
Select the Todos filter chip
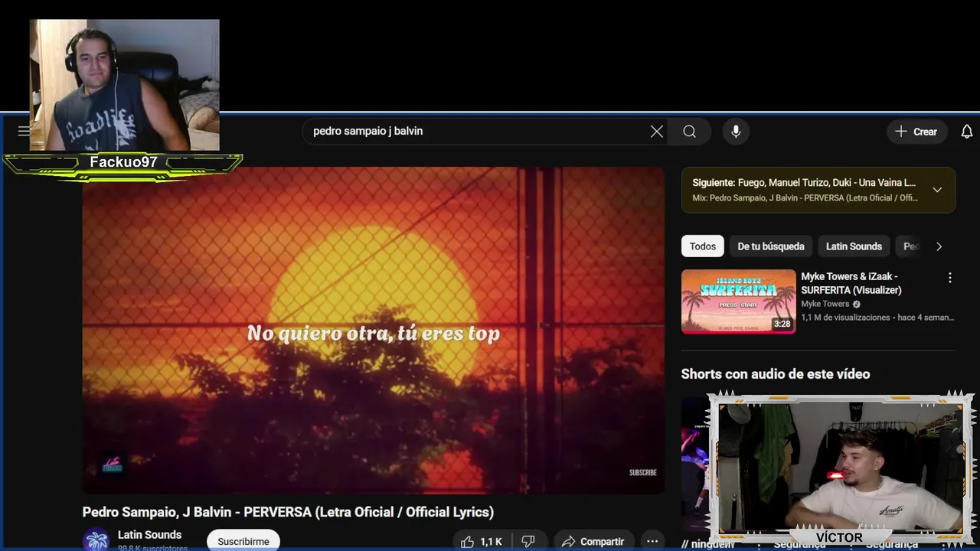click(703, 246)
